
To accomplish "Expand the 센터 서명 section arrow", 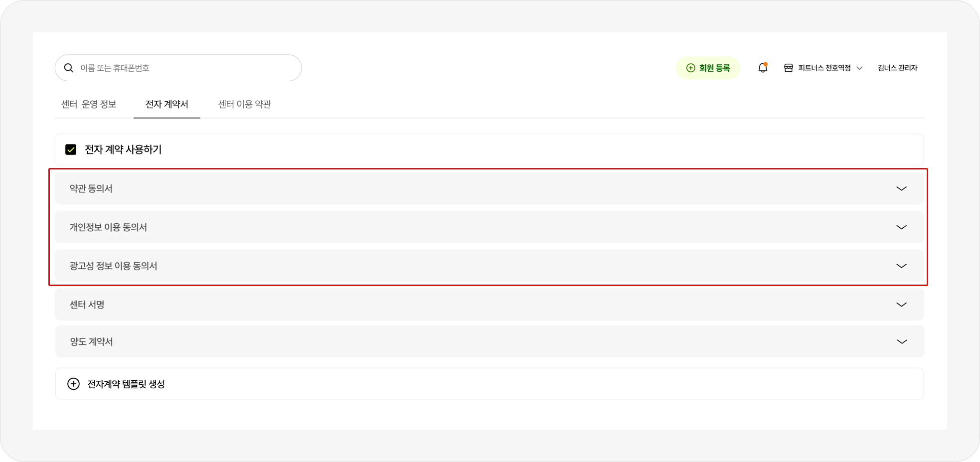I will coord(901,305).
